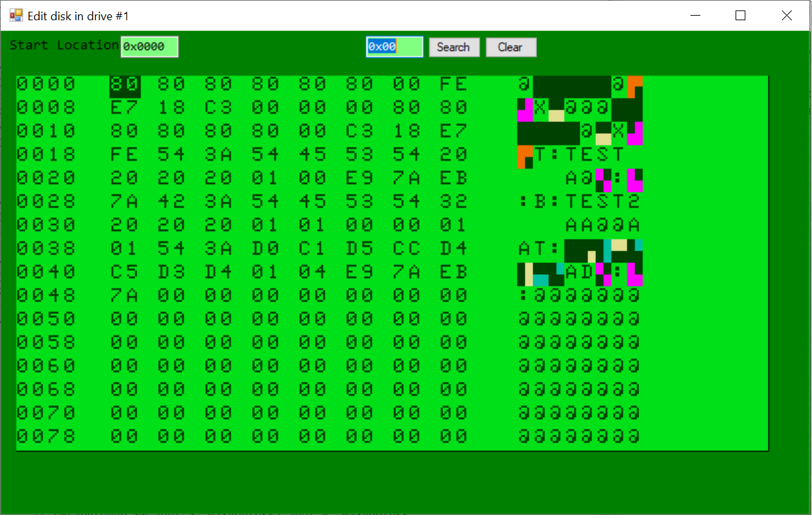Image resolution: width=812 pixels, height=515 pixels.
Task: Click the address label 0030
Action: [46, 225]
